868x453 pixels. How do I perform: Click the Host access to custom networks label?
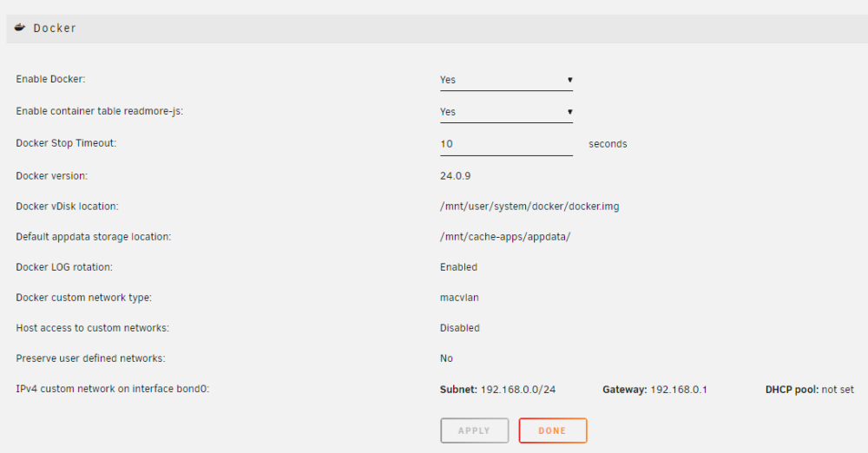(93, 328)
